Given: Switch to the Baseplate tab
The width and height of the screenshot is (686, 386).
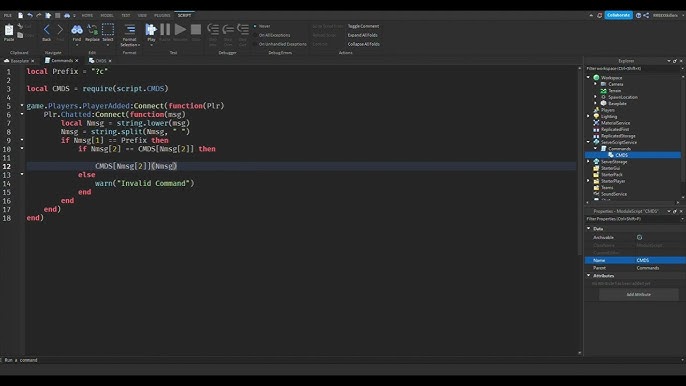Looking at the screenshot, I should pos(19,61).
